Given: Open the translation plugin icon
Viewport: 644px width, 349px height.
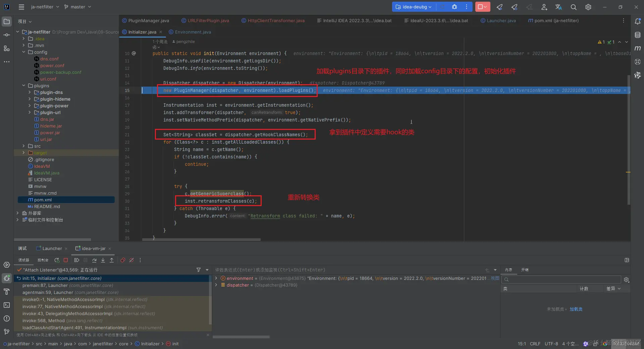Looking at the screenshot, I should tap(559, 7).
